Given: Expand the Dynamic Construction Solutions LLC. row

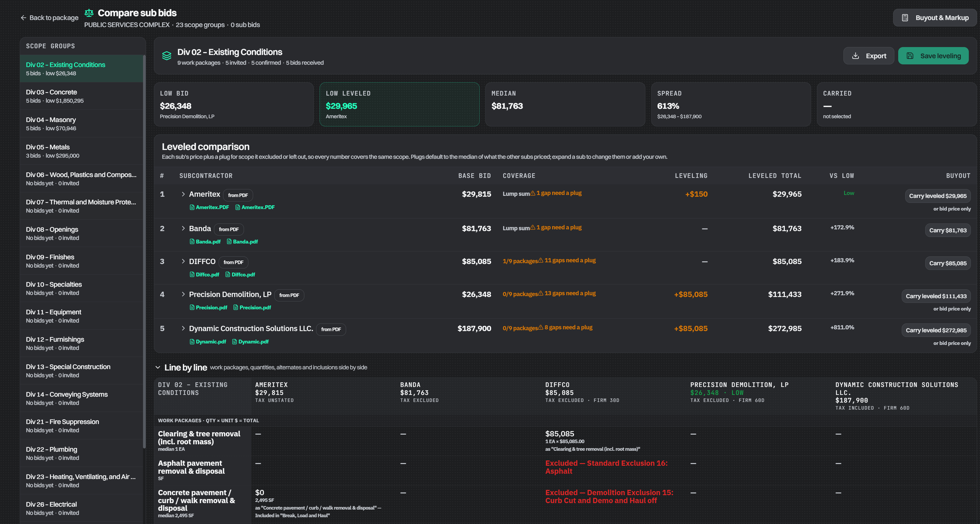Looking at the screenshot, I should (183, 329).
